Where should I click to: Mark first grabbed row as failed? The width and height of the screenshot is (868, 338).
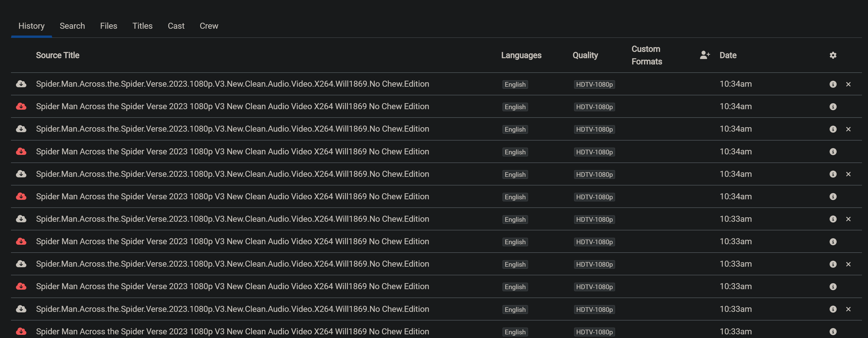[848, 84]
